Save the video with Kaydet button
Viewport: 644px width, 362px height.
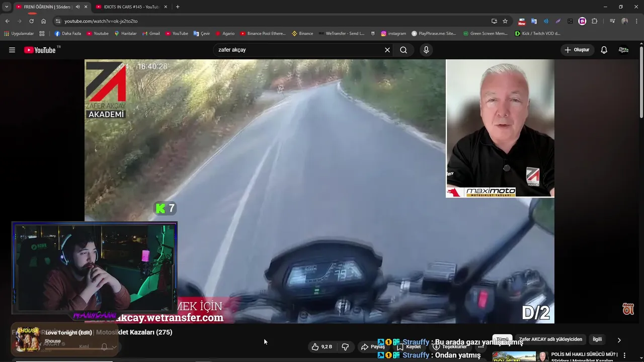tap(409, 346)
